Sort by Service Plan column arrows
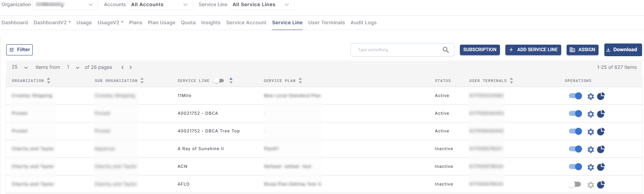644x194 pixels. tap(300, 80)
